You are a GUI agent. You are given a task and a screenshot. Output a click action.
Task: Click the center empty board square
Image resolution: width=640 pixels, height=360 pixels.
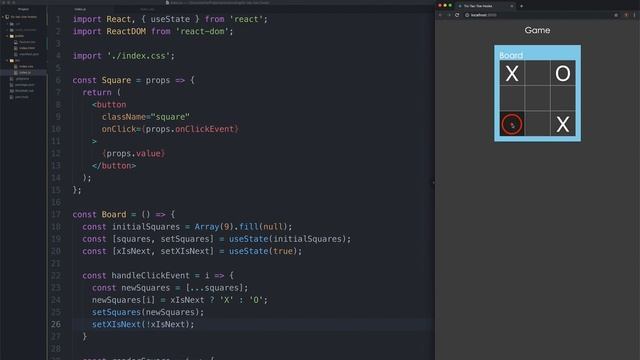(x=537, y=98)
